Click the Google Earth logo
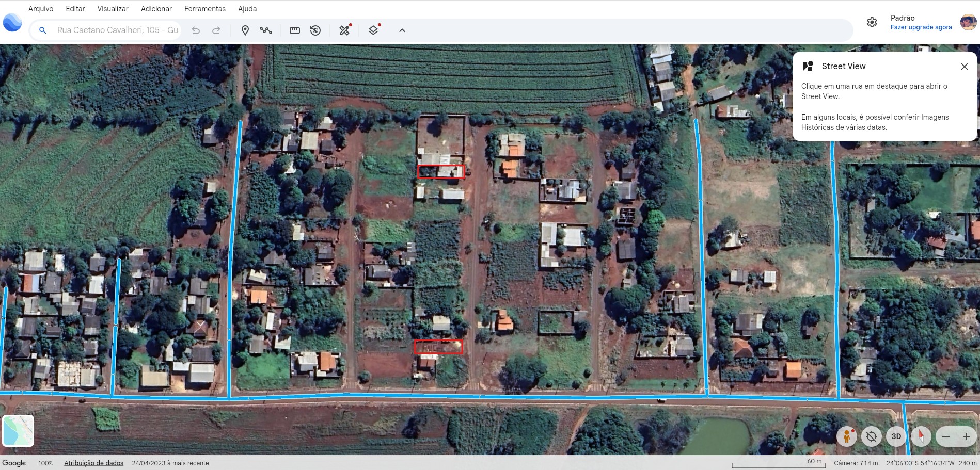980x470 pixels. [12, 23]
